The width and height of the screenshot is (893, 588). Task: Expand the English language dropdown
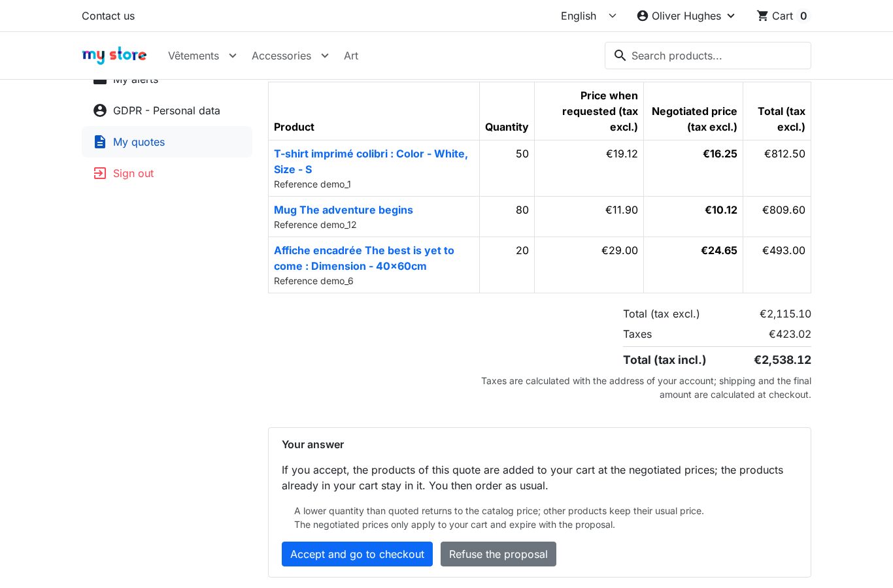click(588, 16)
